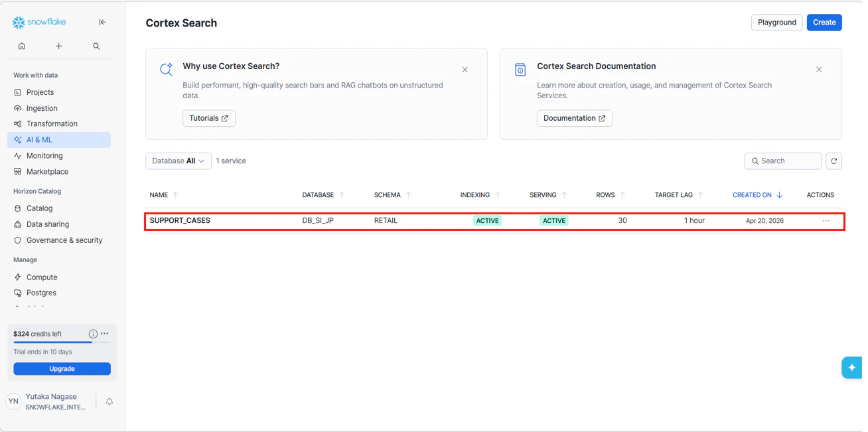Click the Serving ACTIVE status badge
The height and width of the screenshot is (432, 868).
coord(554,221)
